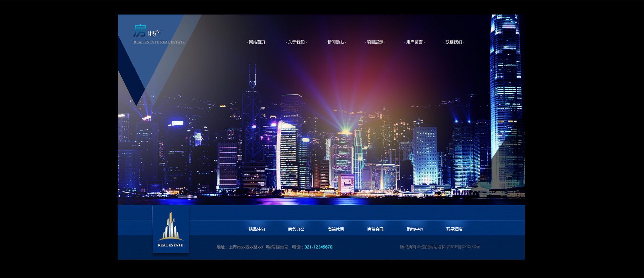644x278 pixels.
Task: Open 新闻动态 in the navigation bar
Action: (x=335, y=42)
